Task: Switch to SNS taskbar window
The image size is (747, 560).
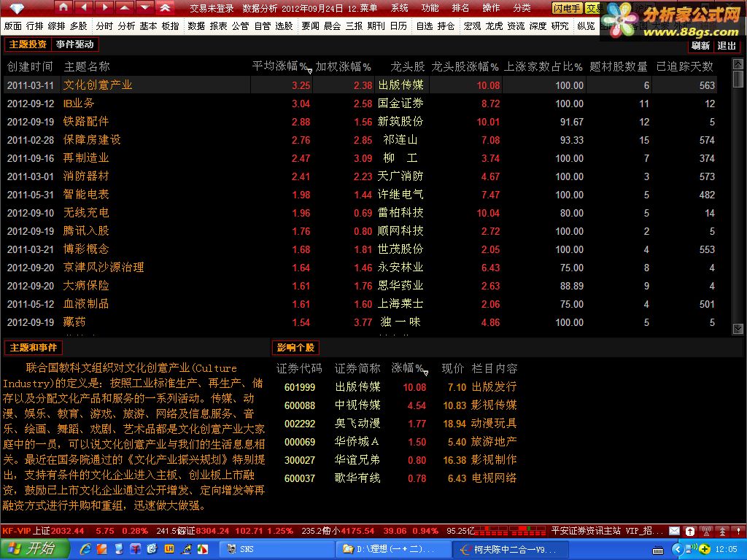Action: 276,549
